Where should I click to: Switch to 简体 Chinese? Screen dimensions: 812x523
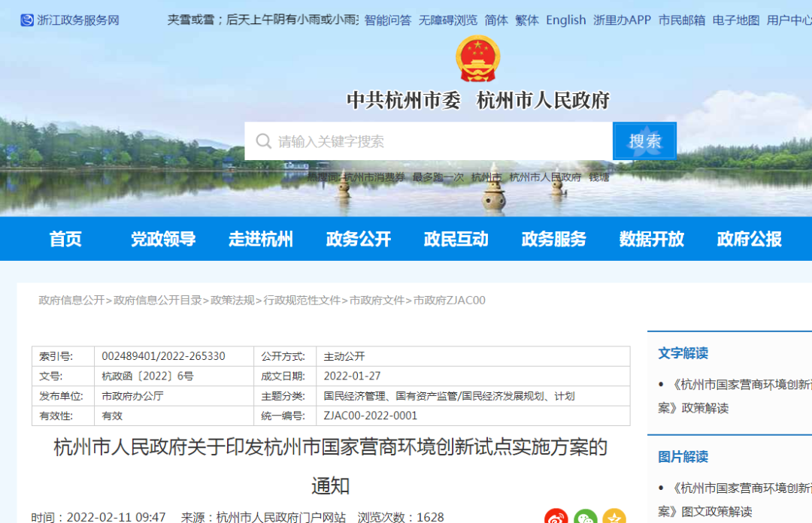pyautogui.click(x=496, y=20)
